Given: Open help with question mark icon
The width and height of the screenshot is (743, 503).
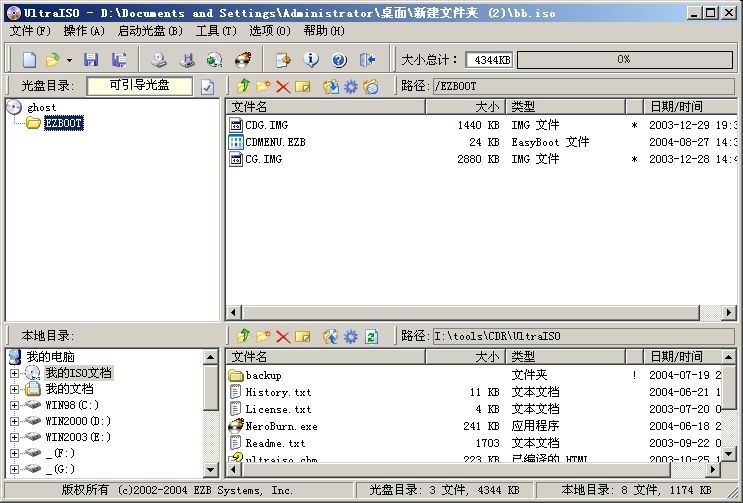Looking at the screenshot, I should [x=339, y=60].
